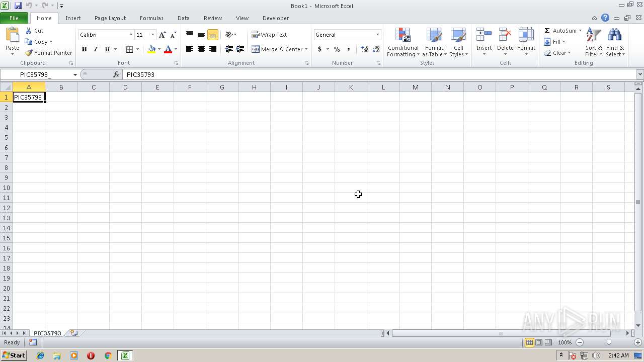Viewport: 644px width, 362px height.
Task: Activate the Format Painter brush
Action: [x=29, y=53]
